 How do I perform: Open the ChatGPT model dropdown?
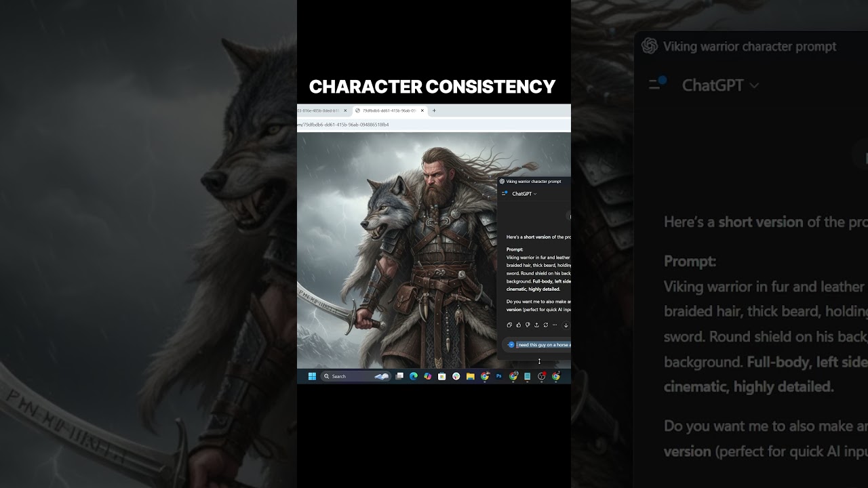tap(524, 194)
